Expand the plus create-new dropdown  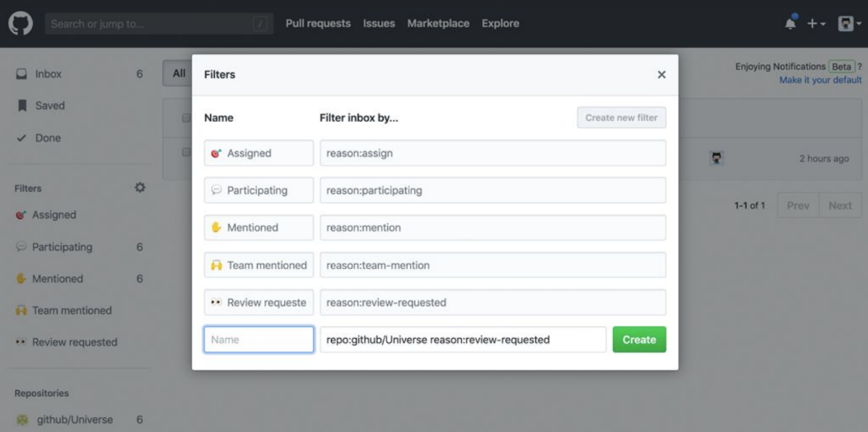pos(815,24)
